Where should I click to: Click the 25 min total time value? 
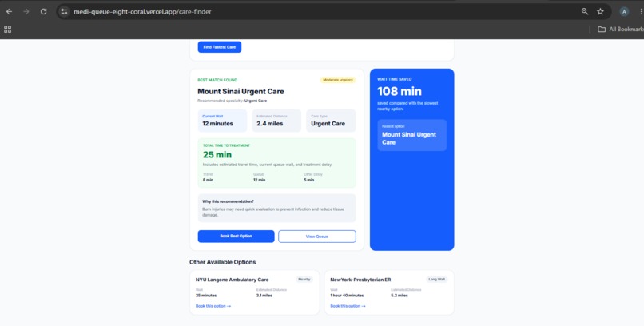click(x=217, y=155)
